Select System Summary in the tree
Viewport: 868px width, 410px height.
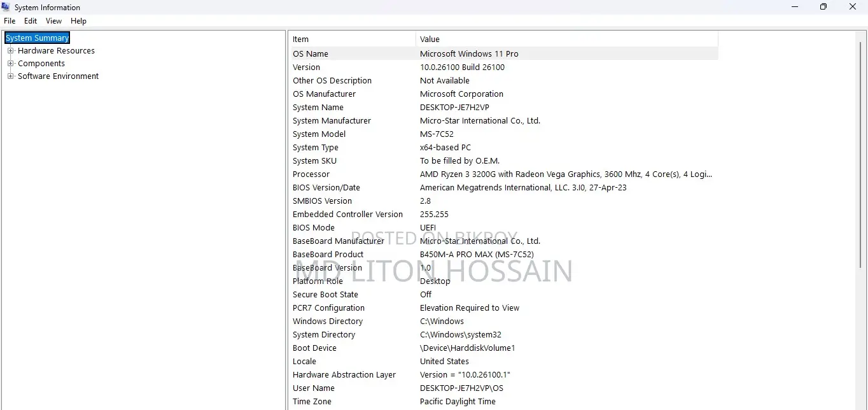(37, 38)
